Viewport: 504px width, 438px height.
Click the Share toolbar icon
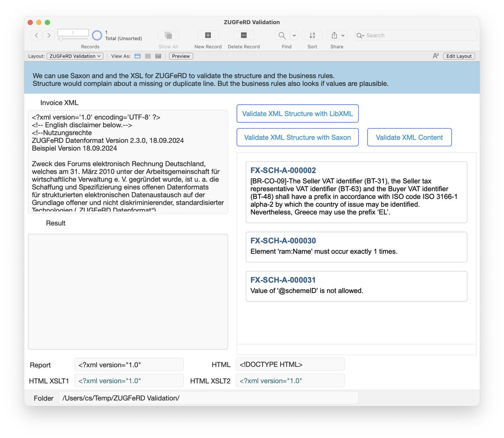point(334,35)
